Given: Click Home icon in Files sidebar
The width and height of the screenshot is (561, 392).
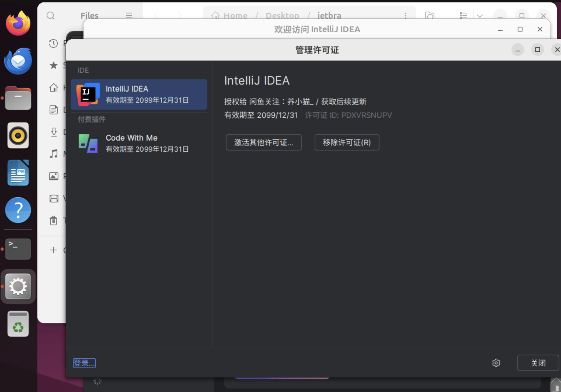Looking at the screenshot, I should click(53, 87).
